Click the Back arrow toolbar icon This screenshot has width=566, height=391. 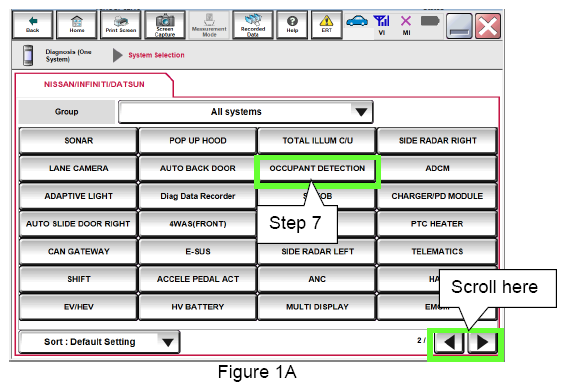point(32,25)
